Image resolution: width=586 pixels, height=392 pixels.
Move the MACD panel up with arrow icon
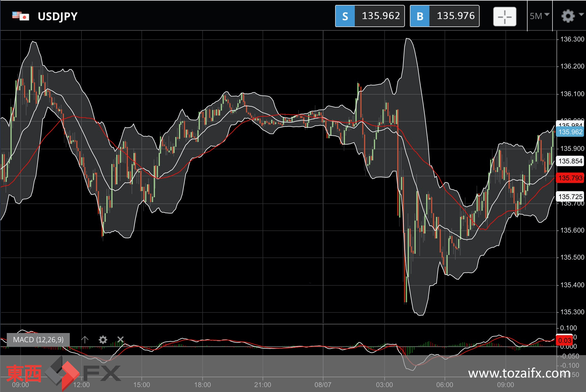[x=85, y=339]
